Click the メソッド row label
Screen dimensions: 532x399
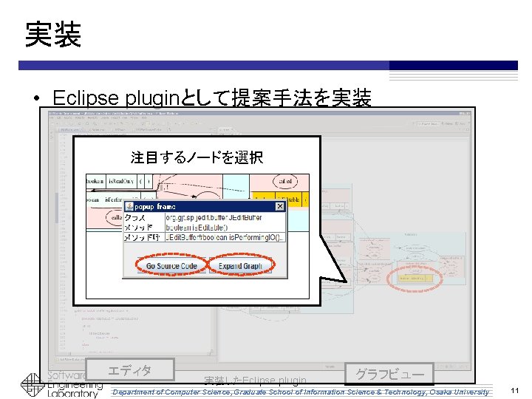144,228
